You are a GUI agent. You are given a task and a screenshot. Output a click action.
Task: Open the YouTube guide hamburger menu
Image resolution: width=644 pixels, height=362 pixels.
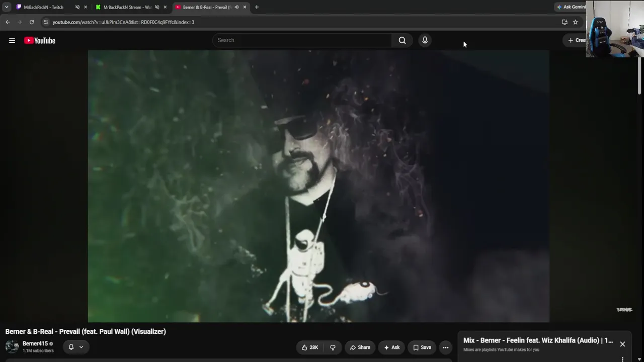tap(12, 40)
